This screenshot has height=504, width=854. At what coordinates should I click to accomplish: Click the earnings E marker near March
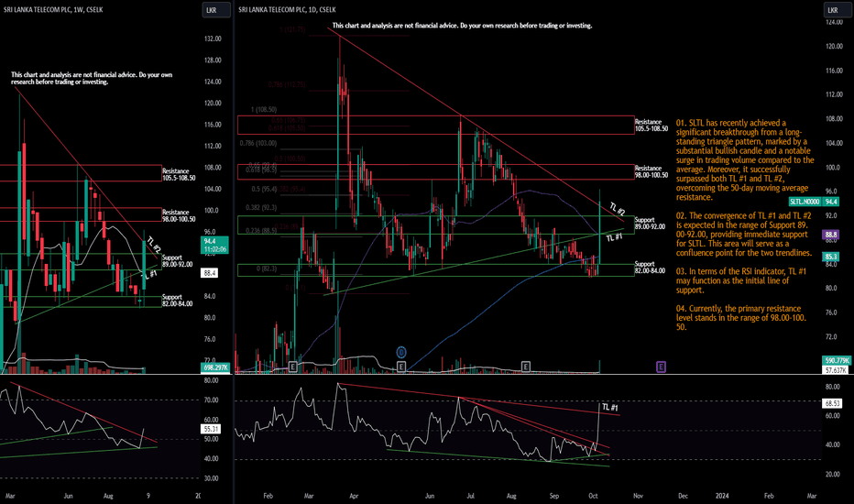(x=292, y=367)
